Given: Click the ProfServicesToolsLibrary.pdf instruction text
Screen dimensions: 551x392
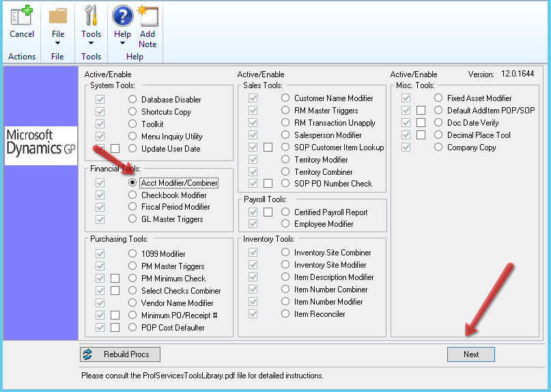Looking at the screenshot, I should [202, 376].
